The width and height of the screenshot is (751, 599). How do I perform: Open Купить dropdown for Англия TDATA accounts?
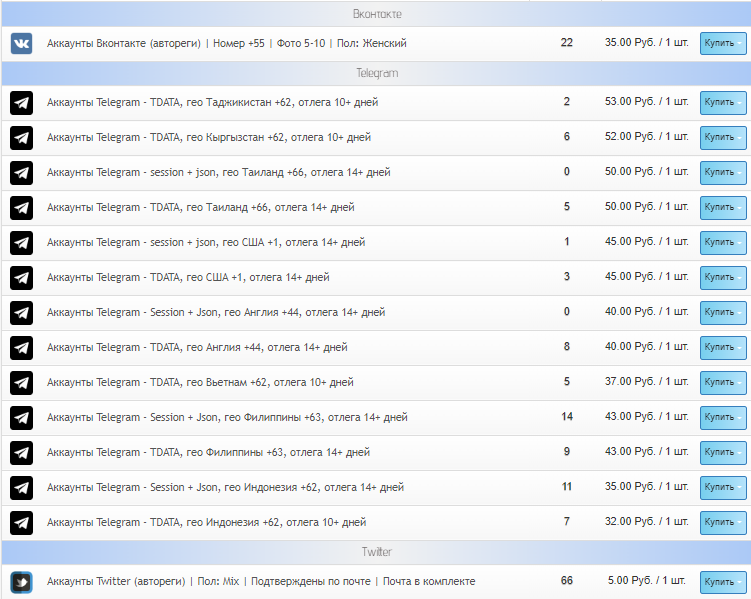[723, 347]
